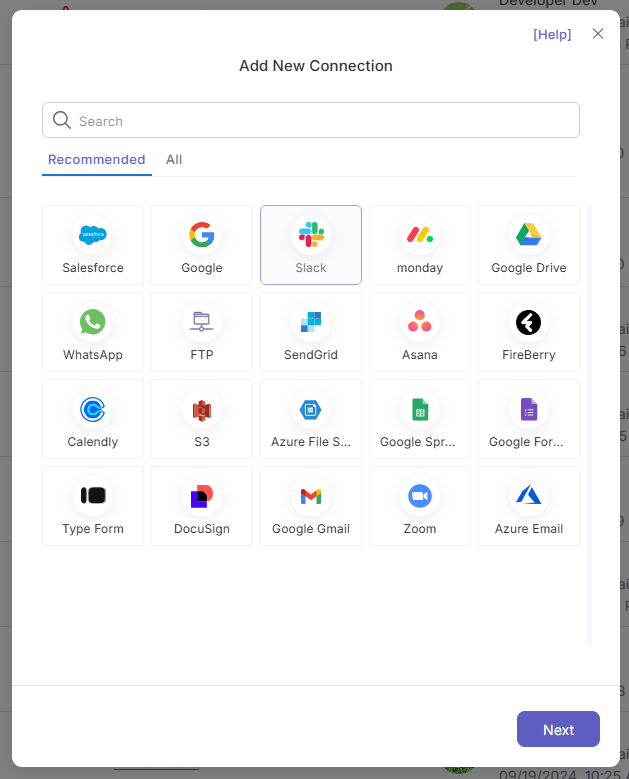
Task: Pick the Azure File Storage connector
Action: (311, 419)
